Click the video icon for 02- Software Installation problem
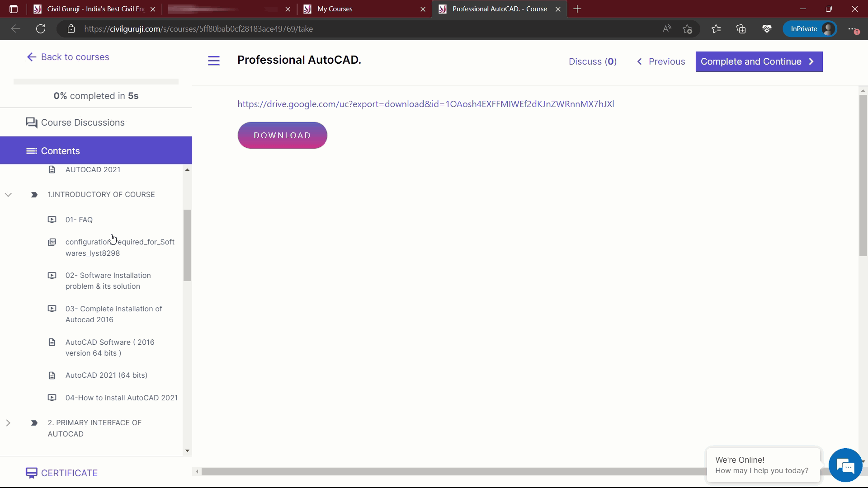Screen dimensions: 868x488 click(52, 275)
